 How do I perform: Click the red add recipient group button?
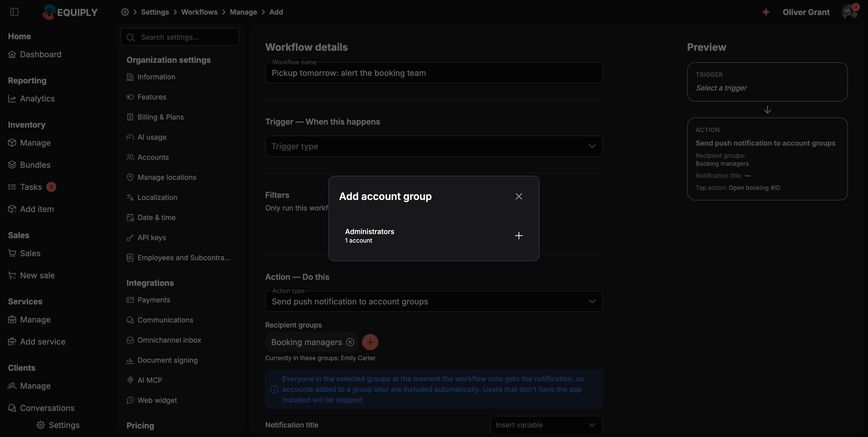370,342
